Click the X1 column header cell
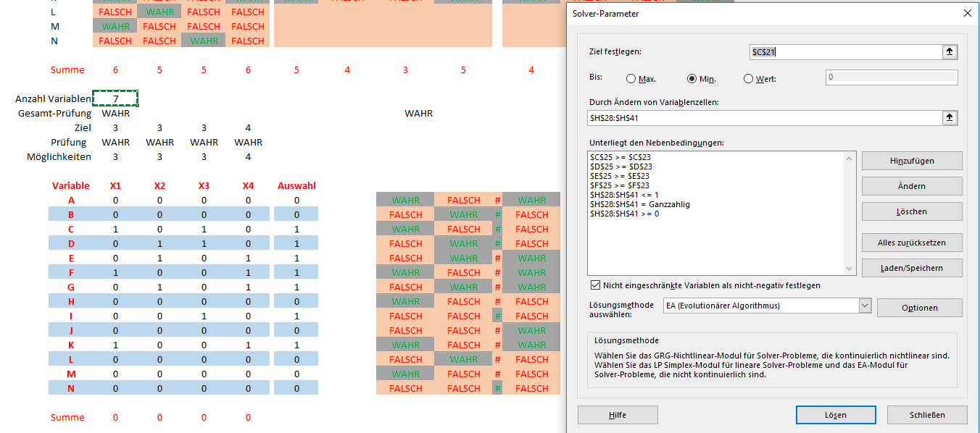 [115, 185]
